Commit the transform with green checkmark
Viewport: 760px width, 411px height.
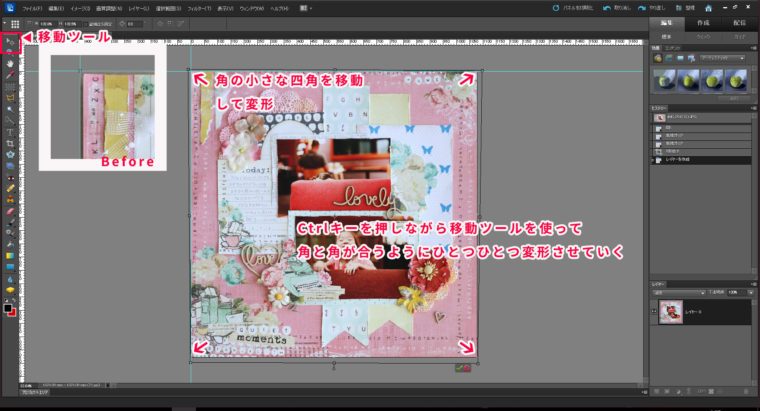(457, 368)
